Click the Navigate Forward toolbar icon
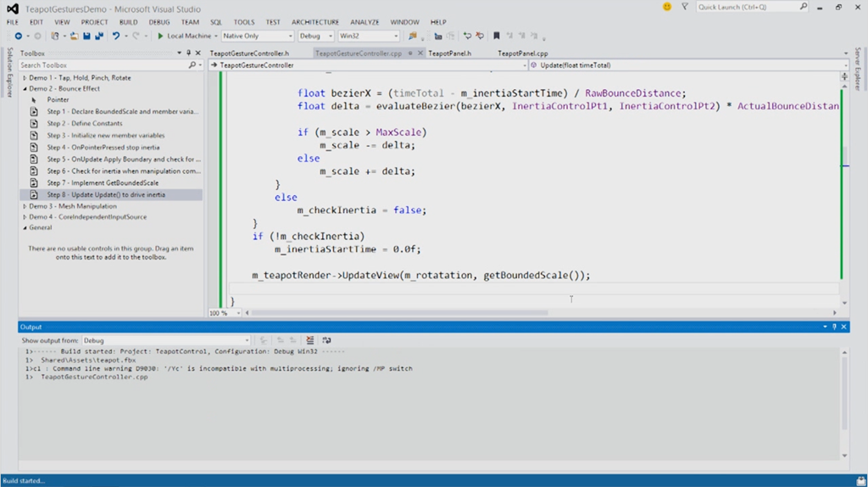 pyautogui.click(x=37, y=36)
